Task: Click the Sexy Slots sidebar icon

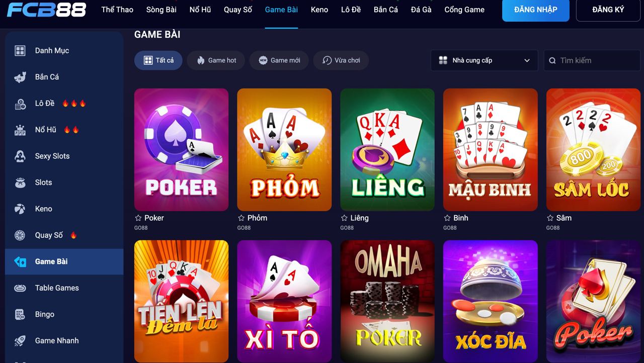Action: pyautogui.click(x=20, y=156)
